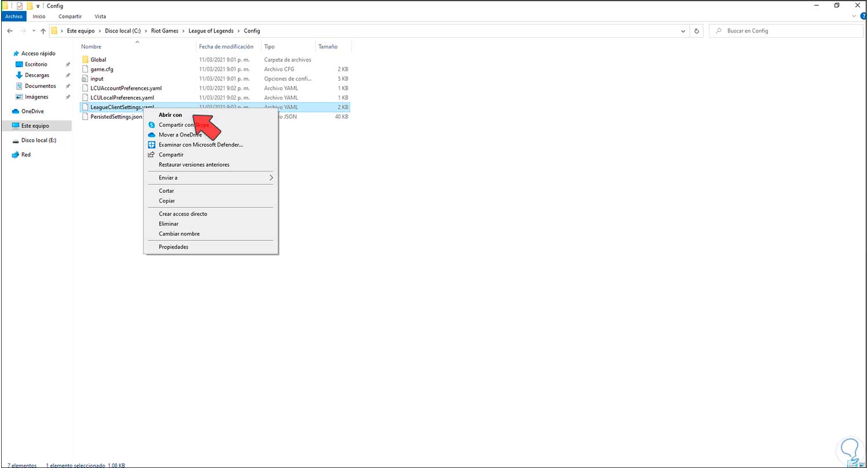
Task: Expand the chevron after League of Legends breadcrumb
Action: click(x=238, y=31)
